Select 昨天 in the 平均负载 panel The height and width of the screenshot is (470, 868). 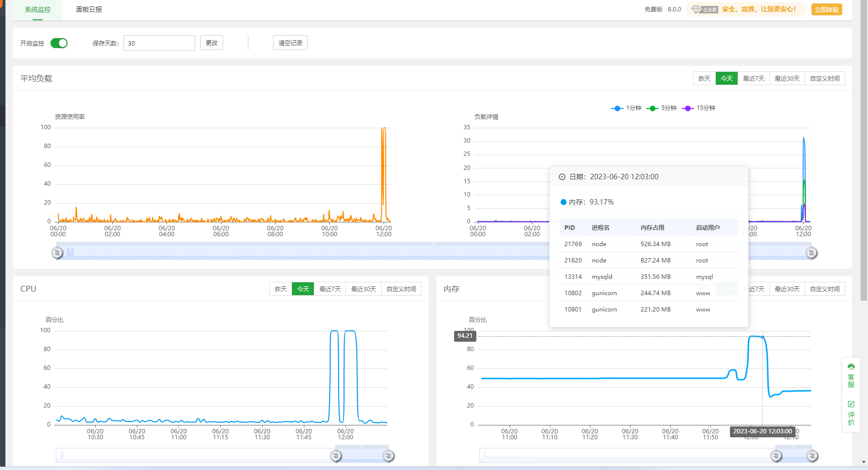click(704, 79)
